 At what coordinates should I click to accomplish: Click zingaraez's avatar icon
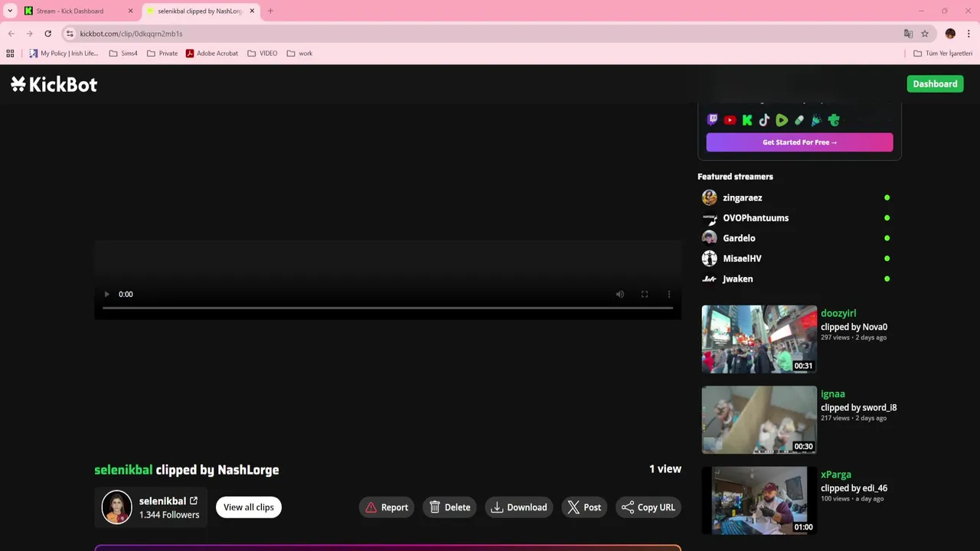(710, 197)
